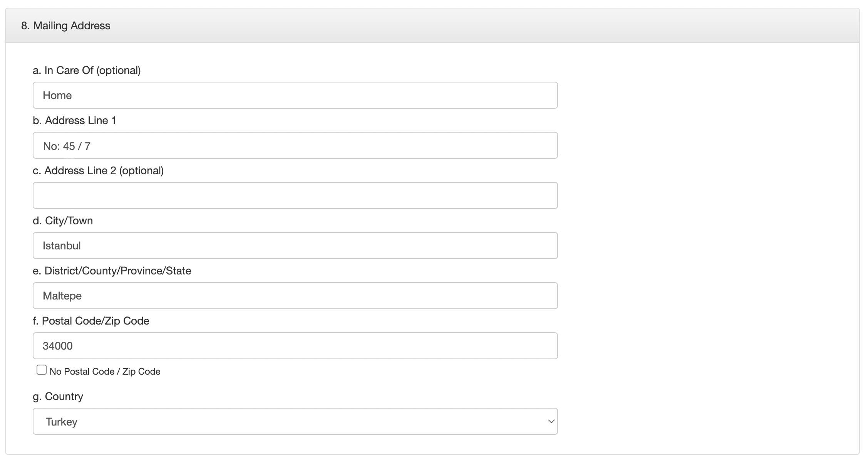Viewport: 868px width, 461px height.
Task: Focus the District/County/Province/State field
Action: (295, 296)
